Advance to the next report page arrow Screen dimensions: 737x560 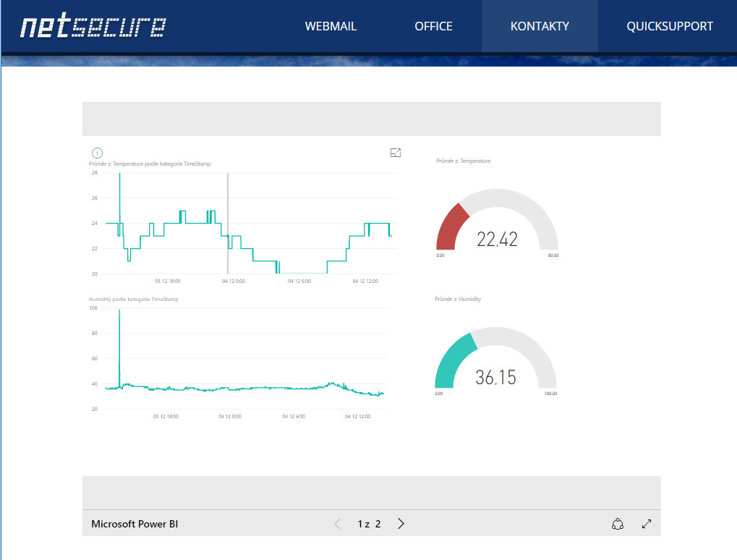point(401,523)
